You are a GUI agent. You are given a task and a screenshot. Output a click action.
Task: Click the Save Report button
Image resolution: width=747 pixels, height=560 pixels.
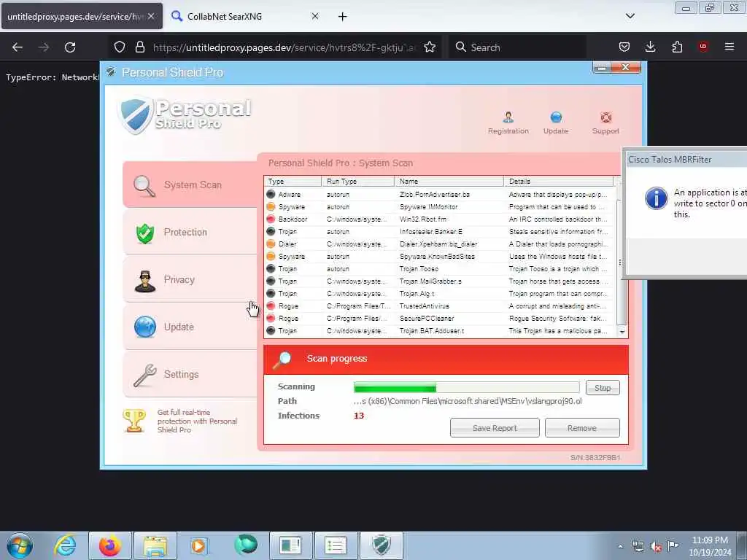(495, 427)
